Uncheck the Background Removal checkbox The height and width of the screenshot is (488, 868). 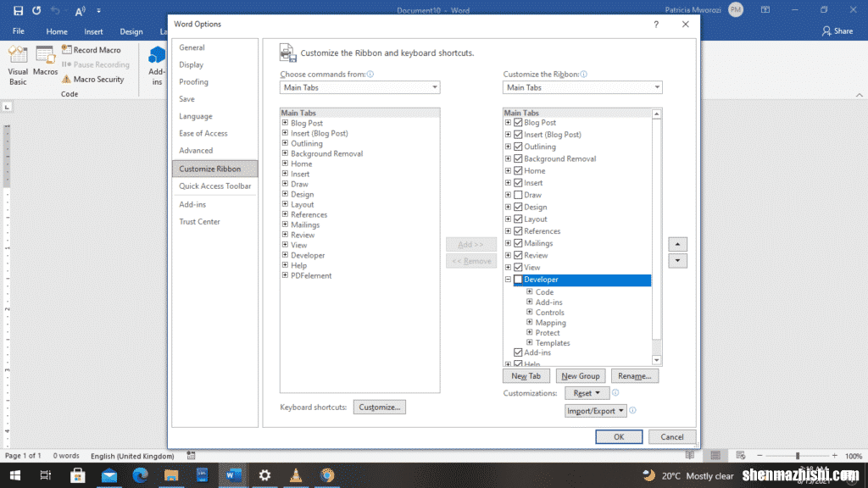518,158
